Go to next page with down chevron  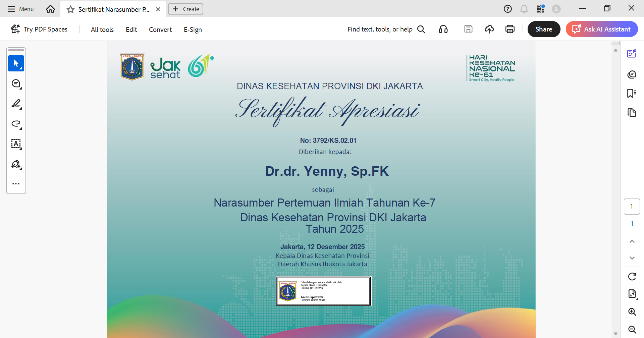click(x=632, y=258)
